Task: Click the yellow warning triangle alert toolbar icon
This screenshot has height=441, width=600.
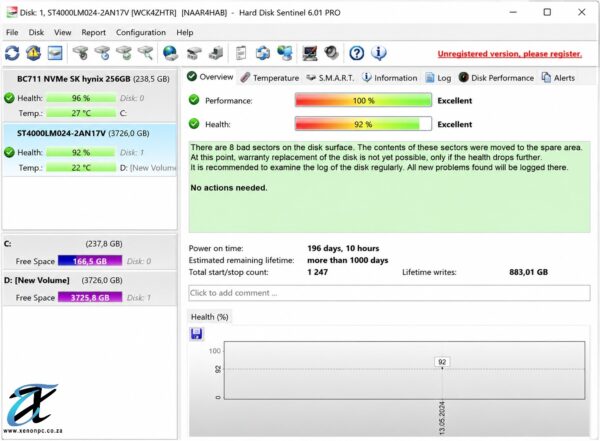Action: pos(33,53)
